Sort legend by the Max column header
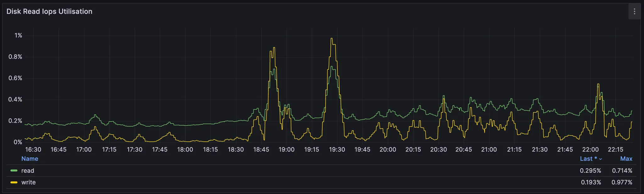The height and width of the screenshot is (194, 644). pos(626,159)
